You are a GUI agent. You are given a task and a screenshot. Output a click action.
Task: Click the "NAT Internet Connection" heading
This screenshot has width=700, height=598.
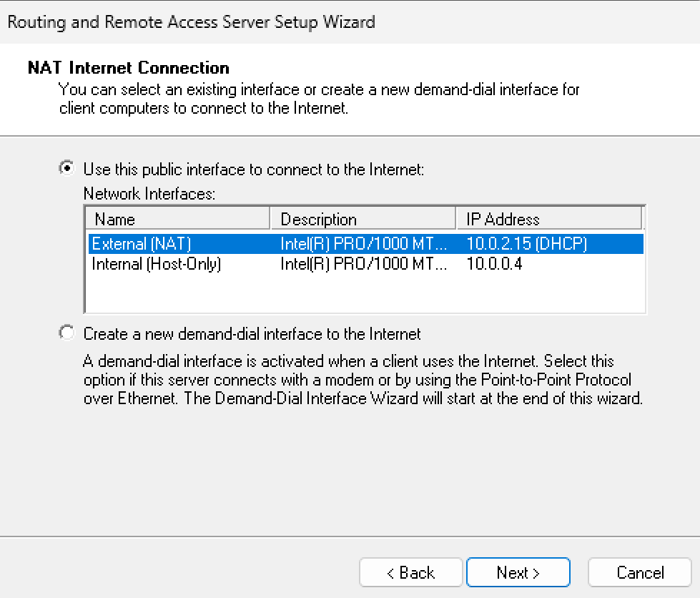tap(129, 68)
